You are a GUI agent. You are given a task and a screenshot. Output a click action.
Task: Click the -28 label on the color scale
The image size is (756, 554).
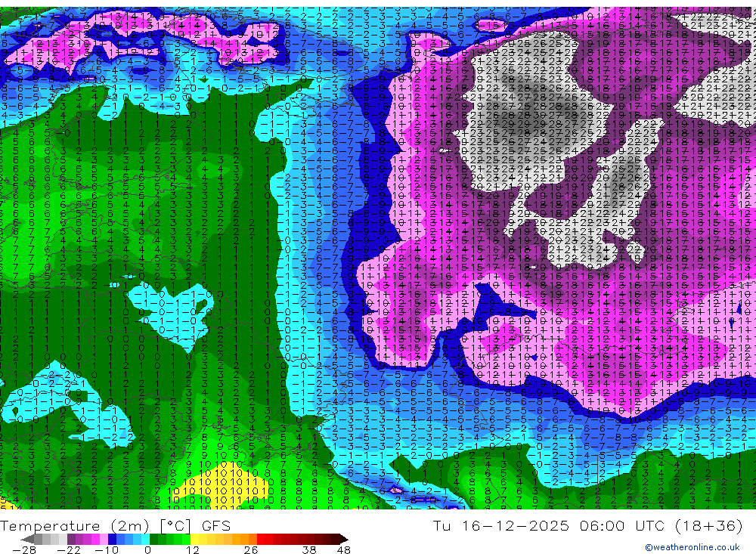24,549
